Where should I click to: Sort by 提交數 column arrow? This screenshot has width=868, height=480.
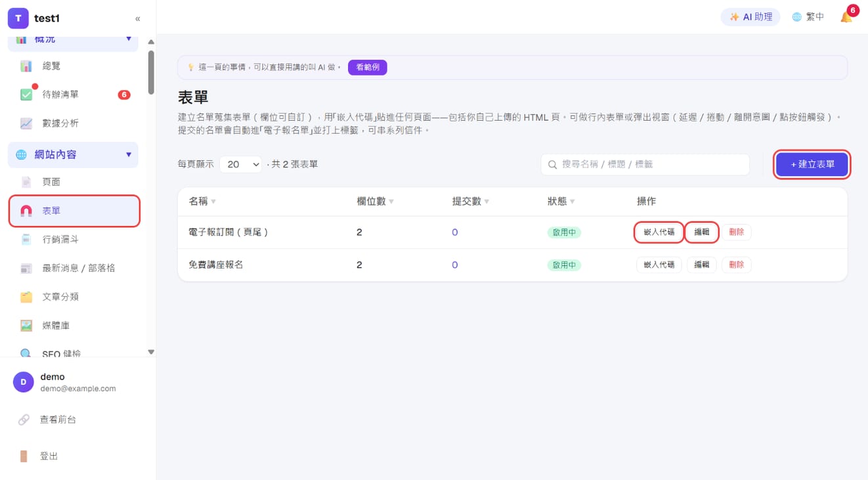(487, 202)
